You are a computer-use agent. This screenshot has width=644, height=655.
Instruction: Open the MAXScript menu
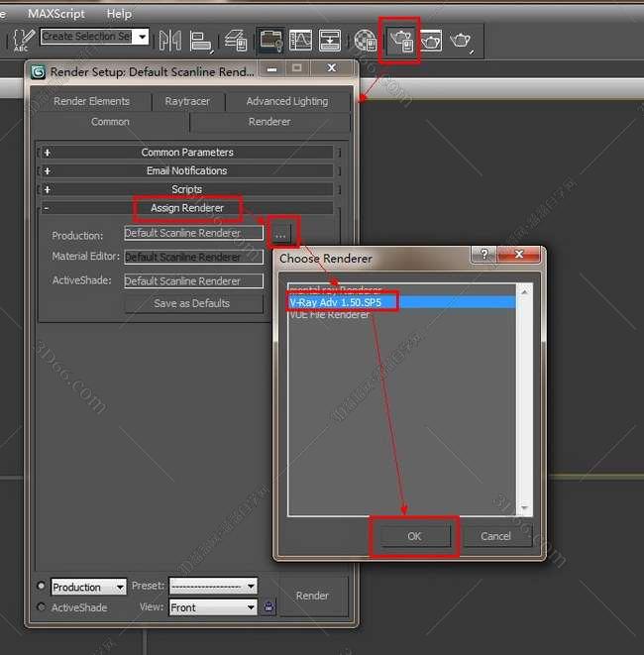56,14
